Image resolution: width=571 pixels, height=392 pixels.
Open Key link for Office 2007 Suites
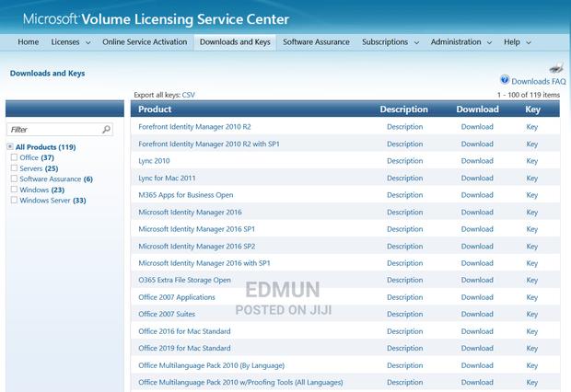532,315
